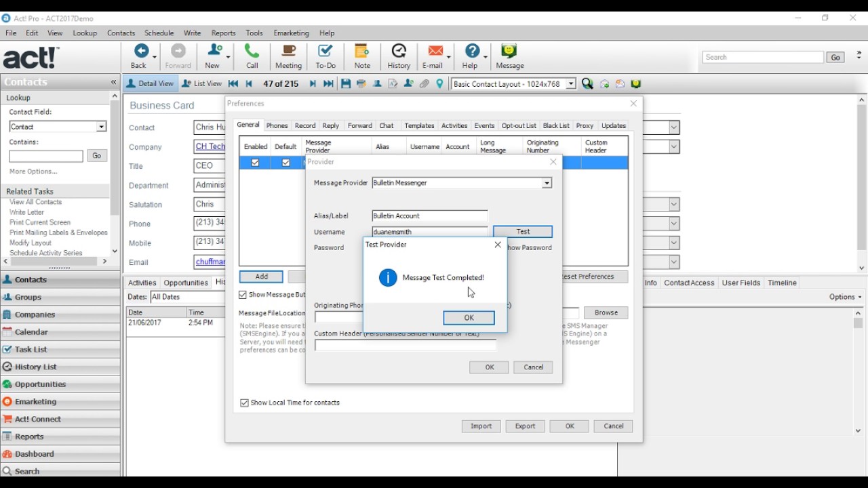
Task: Switch to Detail View
Action: pos(151,84)
